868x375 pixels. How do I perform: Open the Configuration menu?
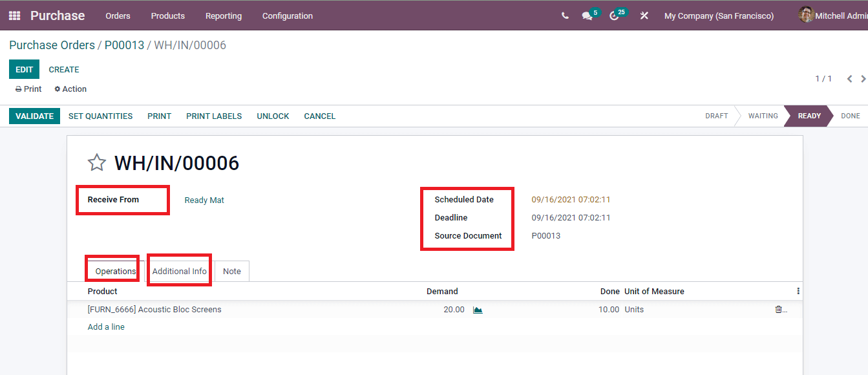(x=288, y=16)
